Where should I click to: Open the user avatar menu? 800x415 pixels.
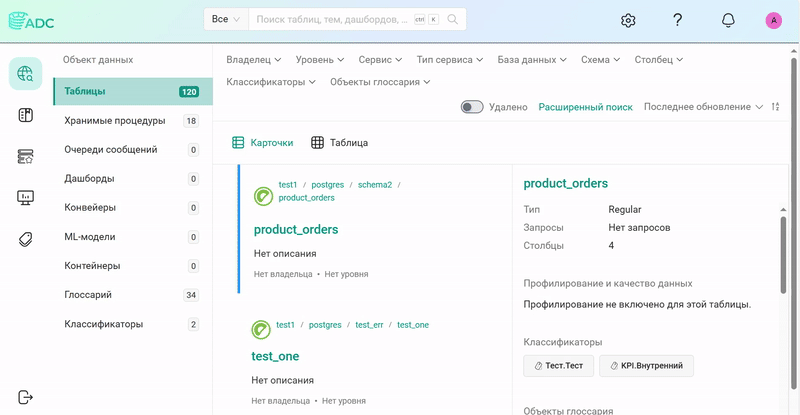click(x=773, y=20)
